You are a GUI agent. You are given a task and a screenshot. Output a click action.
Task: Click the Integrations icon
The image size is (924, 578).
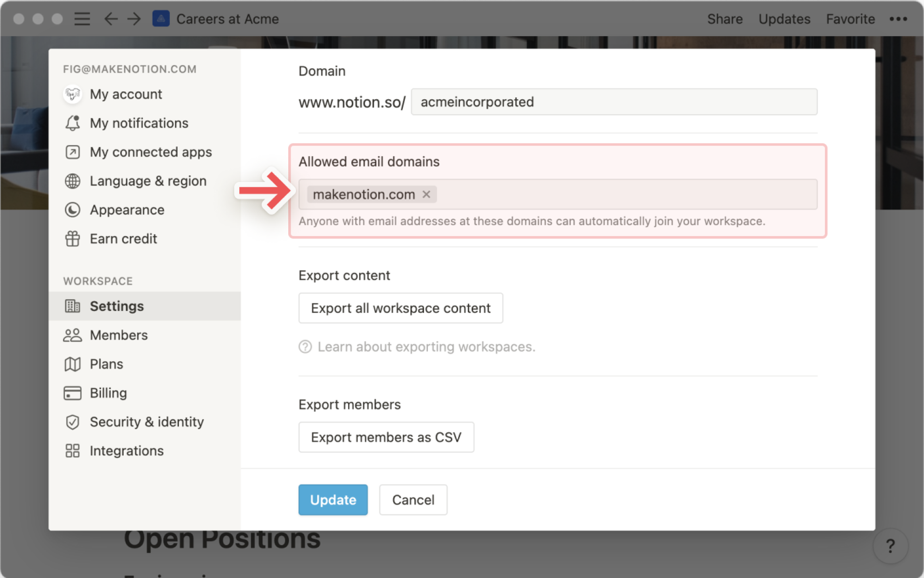click(x=72, y=451)
